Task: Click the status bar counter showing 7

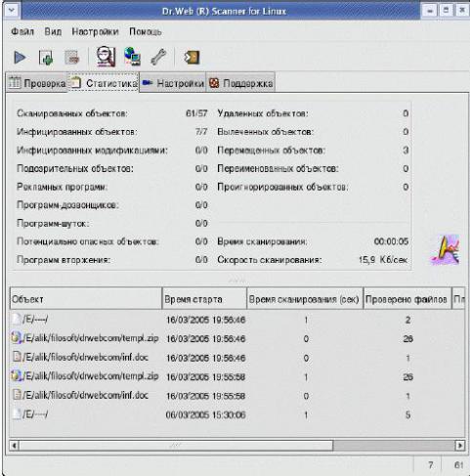Action: [430, 464]
